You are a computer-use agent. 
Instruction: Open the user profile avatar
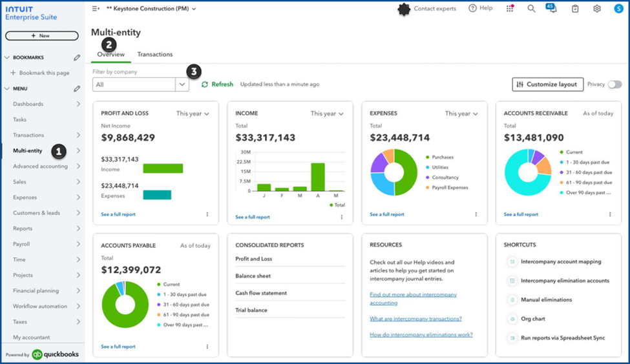(x=618, y=8)
